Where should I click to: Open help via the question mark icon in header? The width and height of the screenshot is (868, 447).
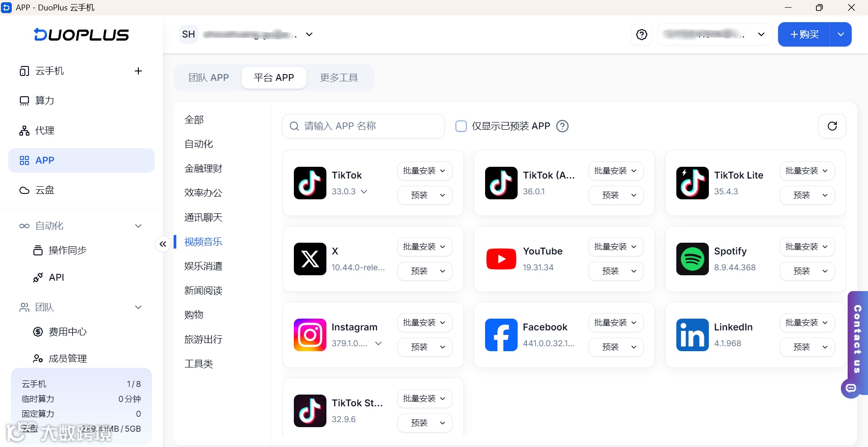[x=642, y=34]
